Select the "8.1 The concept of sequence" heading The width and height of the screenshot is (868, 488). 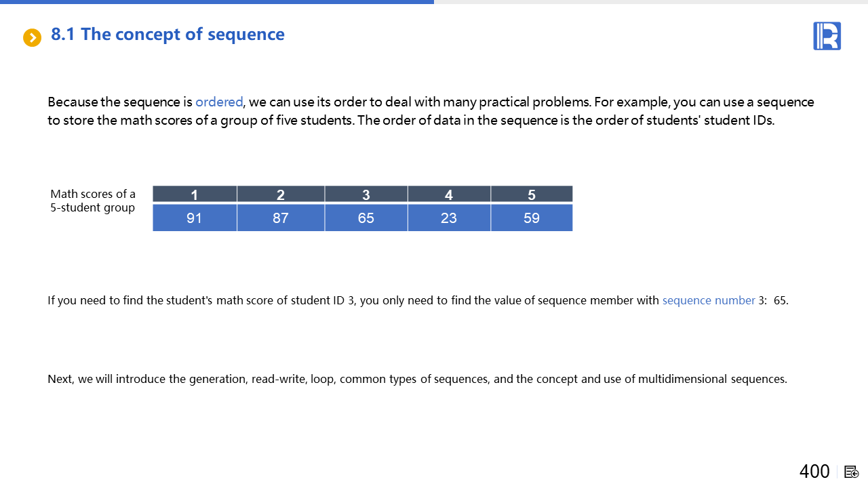click(x=167, y=35)
